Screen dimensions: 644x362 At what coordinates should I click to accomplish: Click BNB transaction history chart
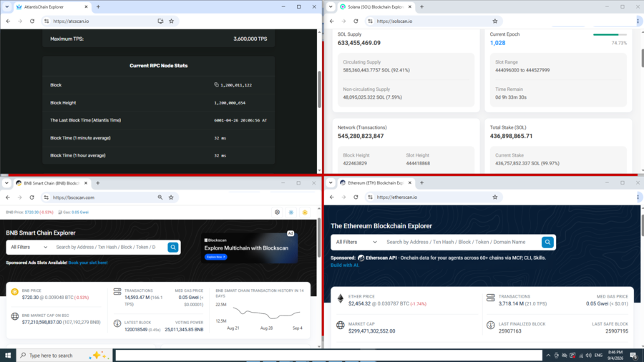coord(267,313)
